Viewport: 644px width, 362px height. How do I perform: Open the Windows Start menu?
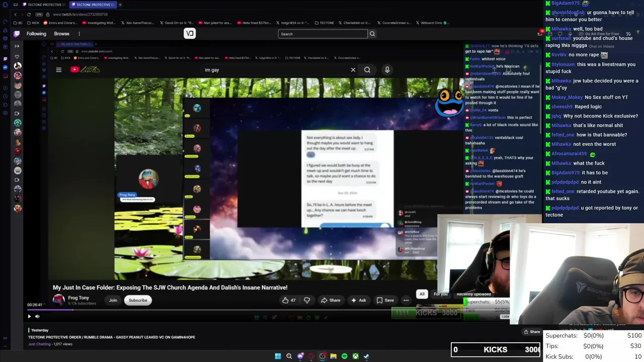[278, 356]
